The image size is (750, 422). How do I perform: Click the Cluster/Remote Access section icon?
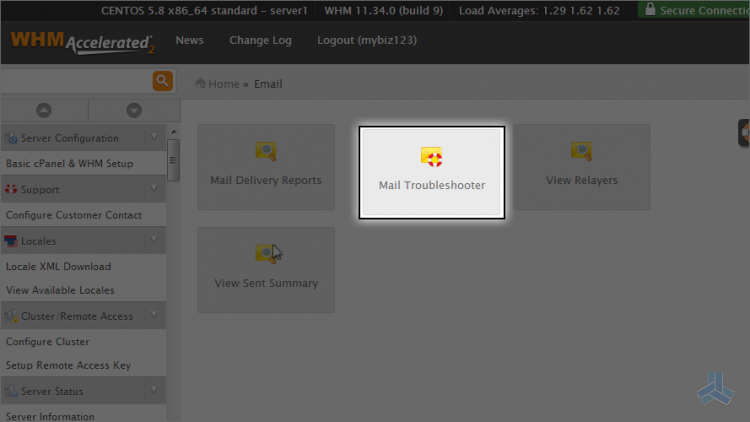11,316
